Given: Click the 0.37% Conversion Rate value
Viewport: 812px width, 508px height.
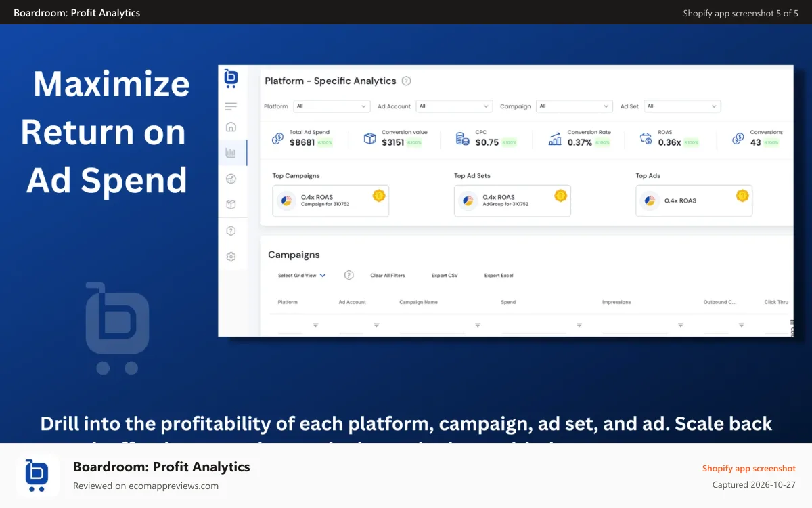Looking at the screenshot, I should [580, 142].
